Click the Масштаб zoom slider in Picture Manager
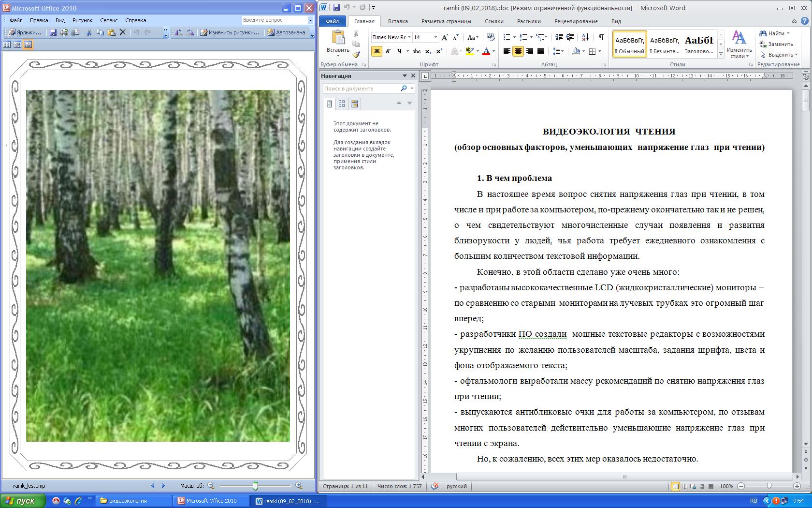This screenshot has height=508, width=812. [x=255, y=486]
